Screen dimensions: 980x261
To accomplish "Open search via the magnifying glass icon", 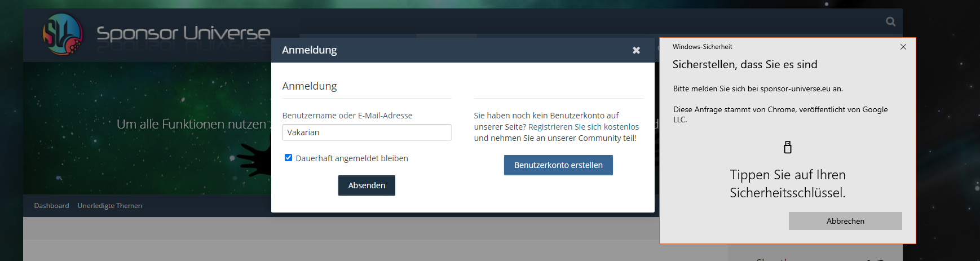I will [890, 21].
